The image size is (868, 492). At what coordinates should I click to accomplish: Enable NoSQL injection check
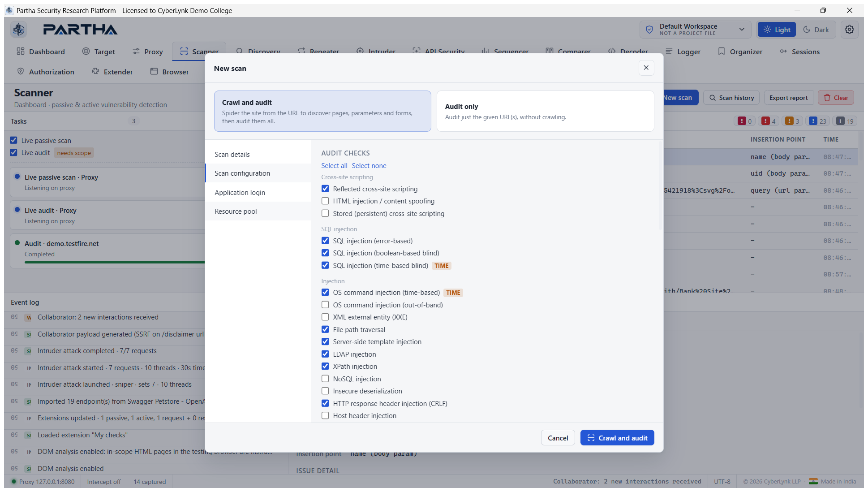coord(325,379)
